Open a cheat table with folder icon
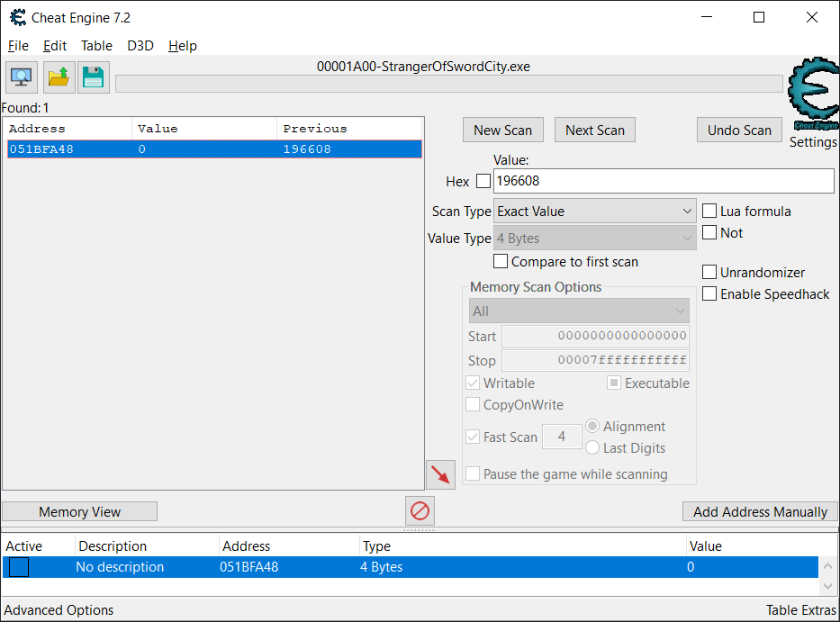This screenshot has height=622, width=840. [x=59, y=77]
